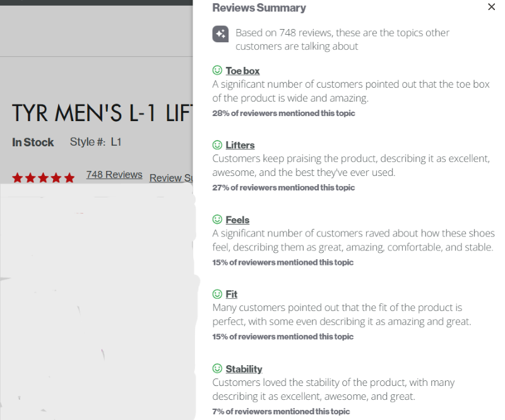Screen dimensions: 505x420
Task: Click the smiley icon beside Feels
Action: [217, 219]
